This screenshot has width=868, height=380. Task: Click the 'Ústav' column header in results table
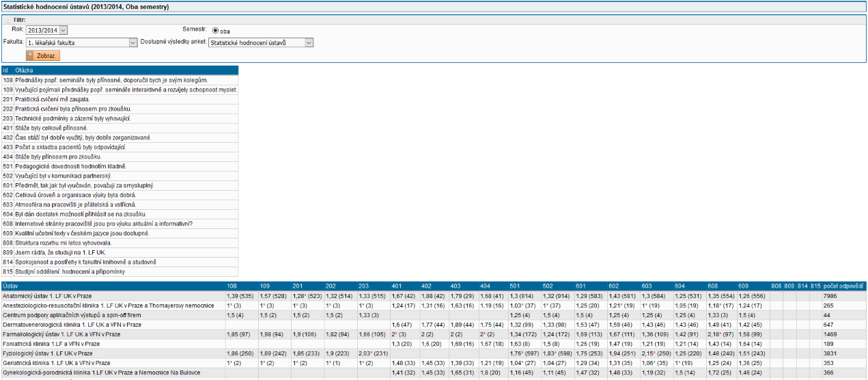click(x=11, y=285)
